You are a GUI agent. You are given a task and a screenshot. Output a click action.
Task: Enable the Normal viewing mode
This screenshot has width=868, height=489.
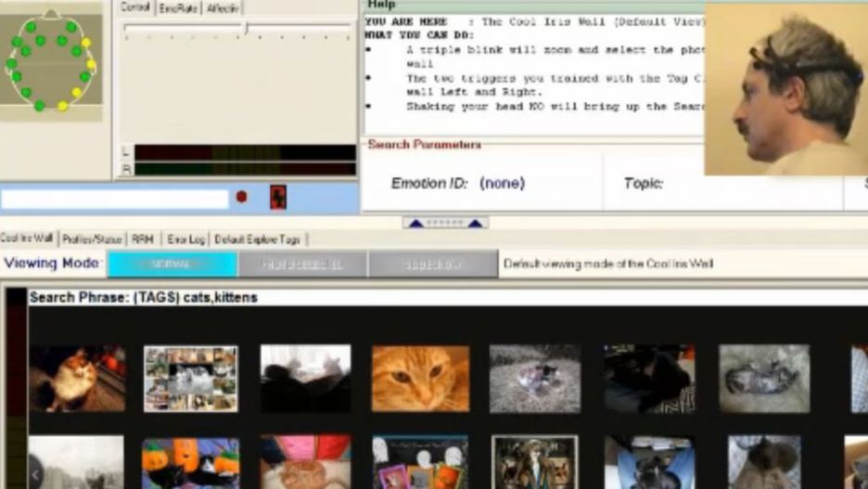tap(172, 264)
